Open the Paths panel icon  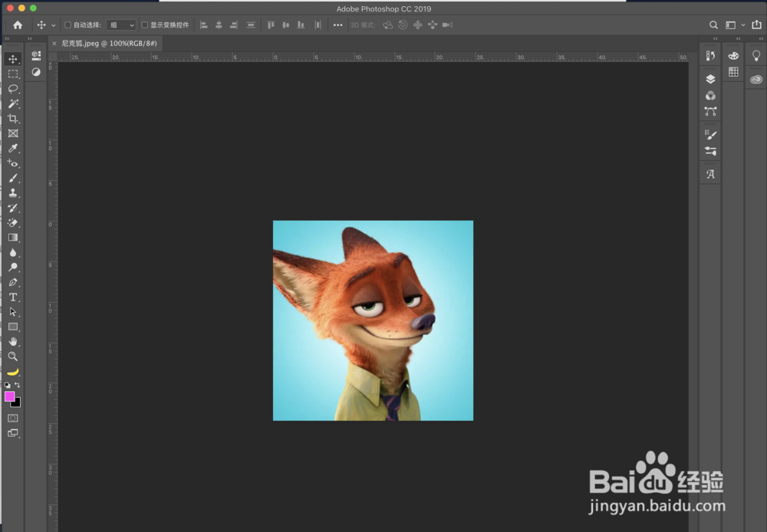pyautogui.click(x=710, y=111)
